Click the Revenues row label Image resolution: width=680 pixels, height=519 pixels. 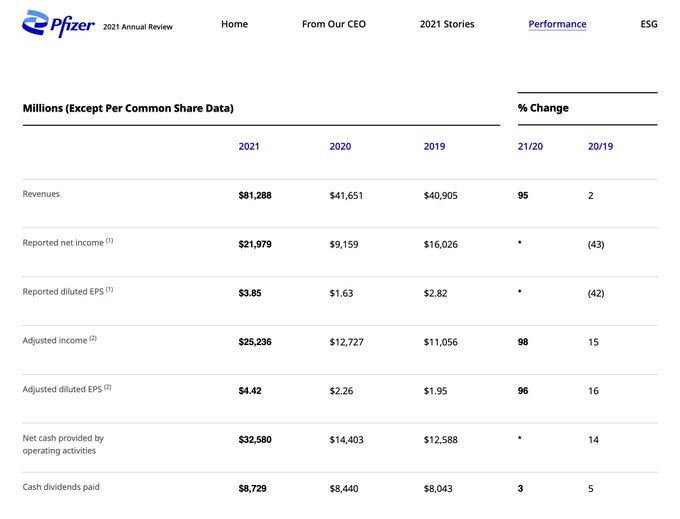pos(41,194)
